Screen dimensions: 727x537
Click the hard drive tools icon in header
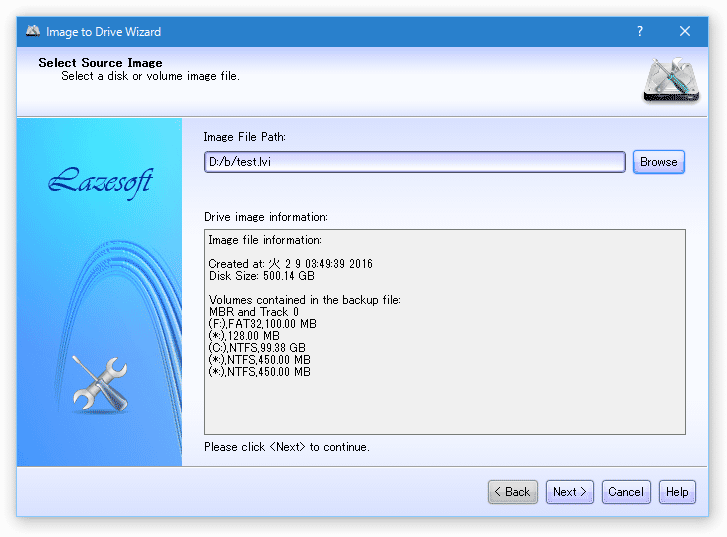(x=671, y=80)
